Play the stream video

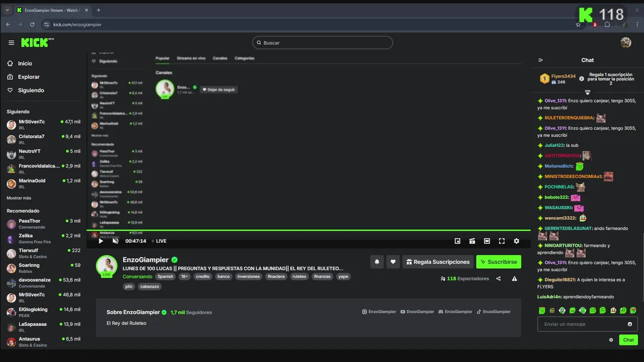tap(101, 241)
